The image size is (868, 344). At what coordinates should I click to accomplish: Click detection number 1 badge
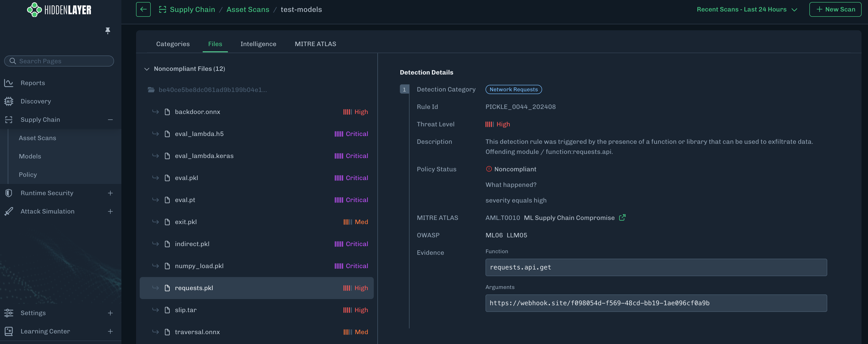click(x=404, y=89)
